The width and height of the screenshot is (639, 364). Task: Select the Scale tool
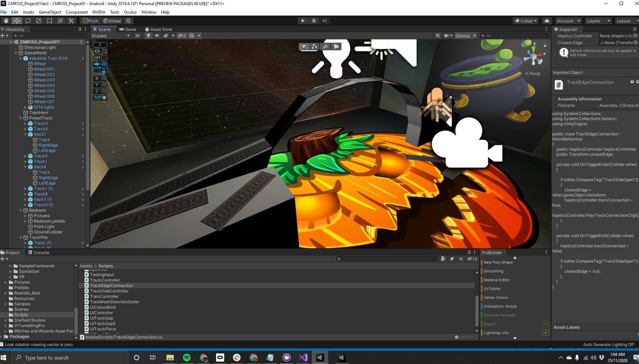click(38, 21)
